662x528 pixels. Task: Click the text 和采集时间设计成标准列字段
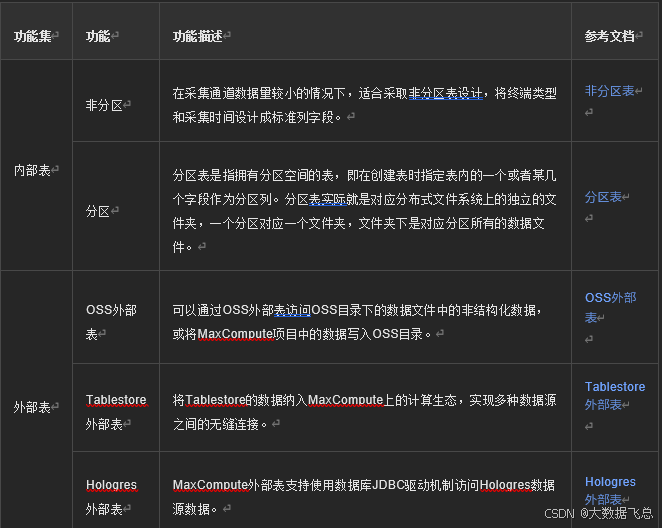coord(253,117)
